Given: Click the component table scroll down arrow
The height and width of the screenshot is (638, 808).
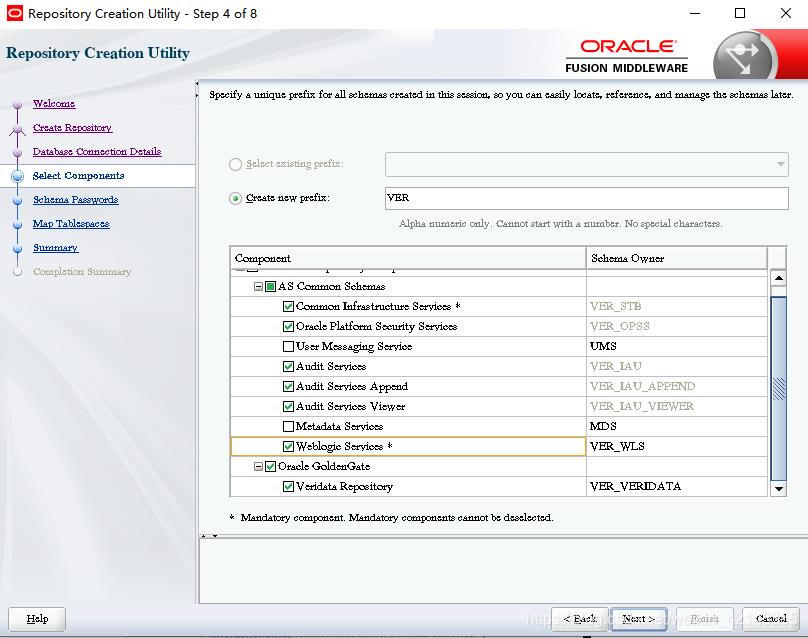Looking at the screenshot, I should point(779,488).
